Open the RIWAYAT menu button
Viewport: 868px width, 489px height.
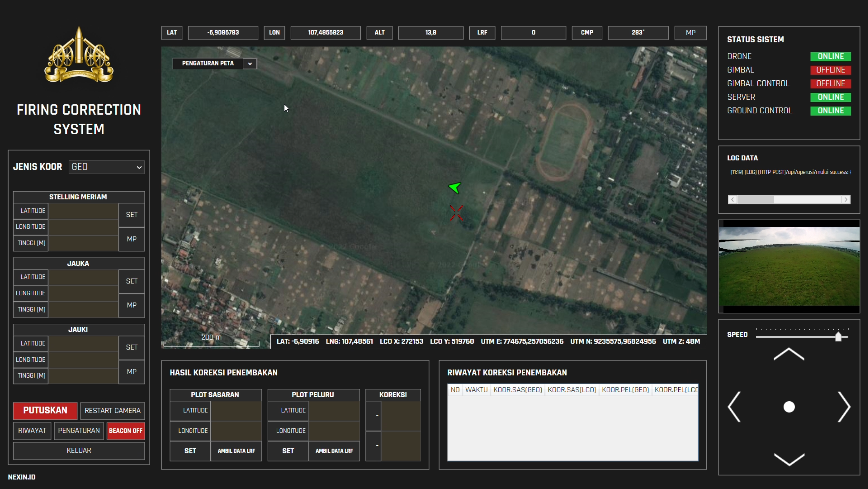[32, 431]
